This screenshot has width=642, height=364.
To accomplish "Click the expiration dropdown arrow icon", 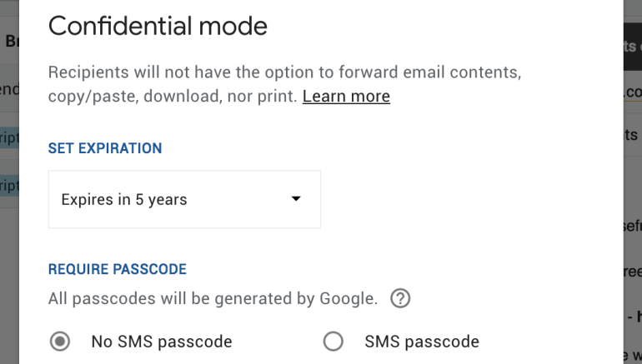I will pos(295,200).
